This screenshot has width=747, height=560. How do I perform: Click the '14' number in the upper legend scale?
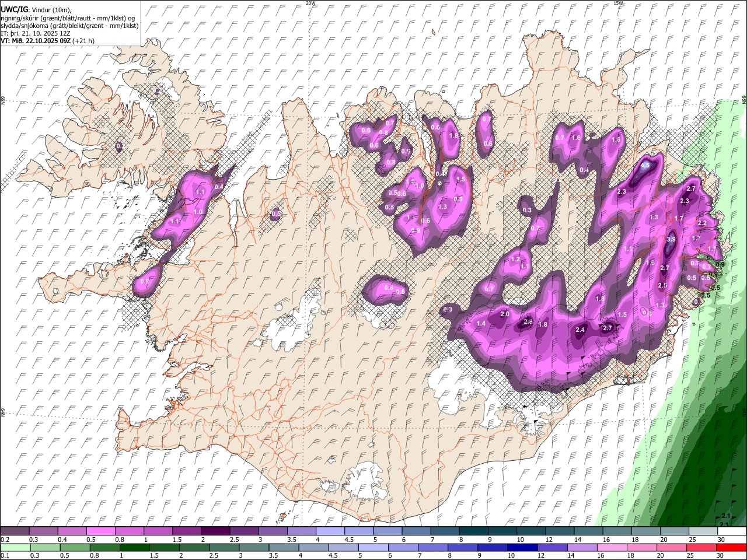[577, 540]
